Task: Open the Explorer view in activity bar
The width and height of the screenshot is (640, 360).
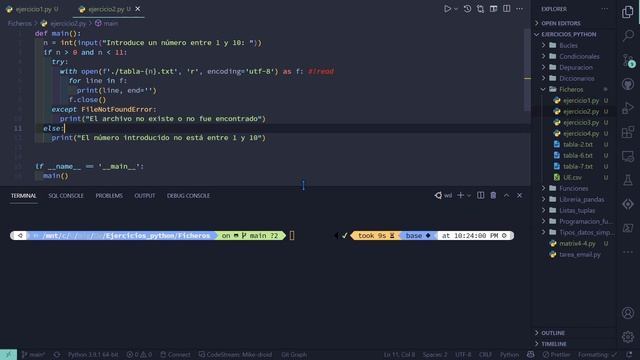Action: click(628, 12)
